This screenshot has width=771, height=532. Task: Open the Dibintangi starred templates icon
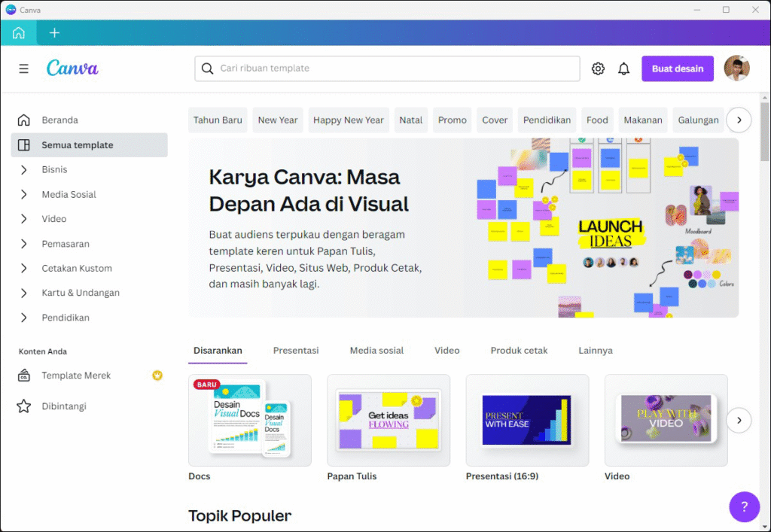(x=25, y=406)
